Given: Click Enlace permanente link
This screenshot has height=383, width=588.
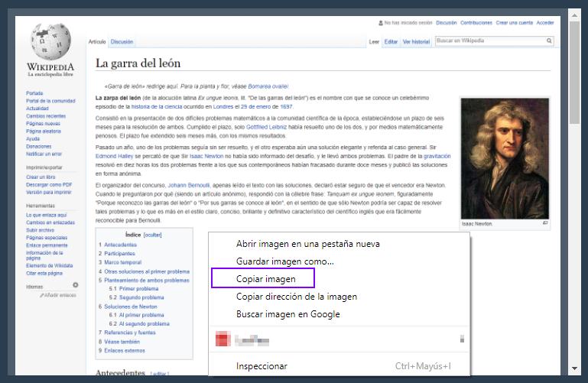Looking at the screenshot, I should point(47,245).
